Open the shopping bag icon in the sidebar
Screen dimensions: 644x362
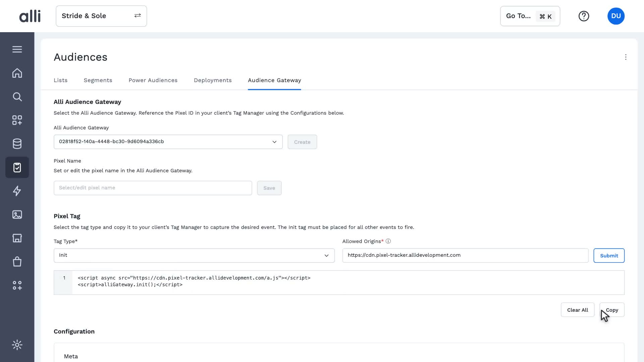tap(17, 261)
